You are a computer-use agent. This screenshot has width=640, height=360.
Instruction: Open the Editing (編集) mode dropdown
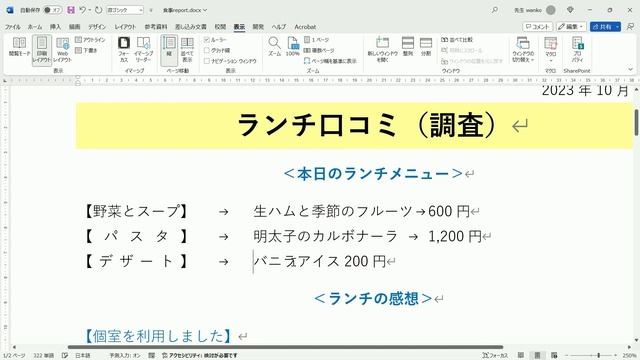coord(571,27)
